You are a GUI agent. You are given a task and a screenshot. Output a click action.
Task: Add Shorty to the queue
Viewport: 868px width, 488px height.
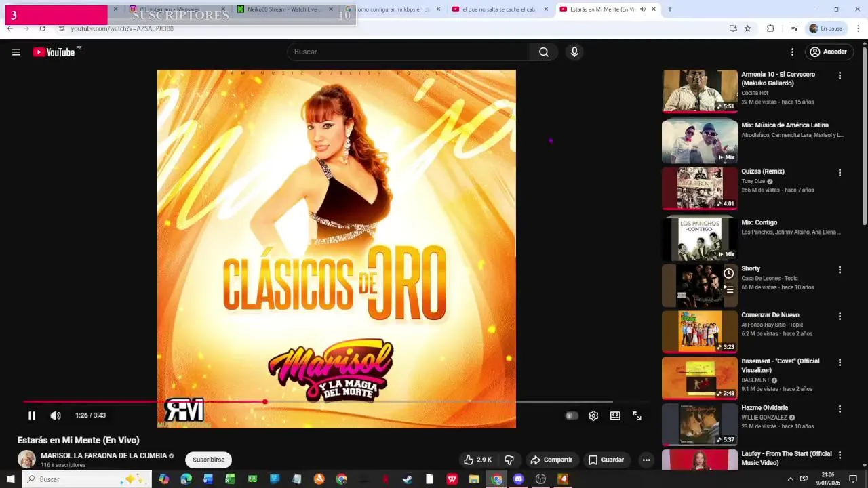point(729,289)
